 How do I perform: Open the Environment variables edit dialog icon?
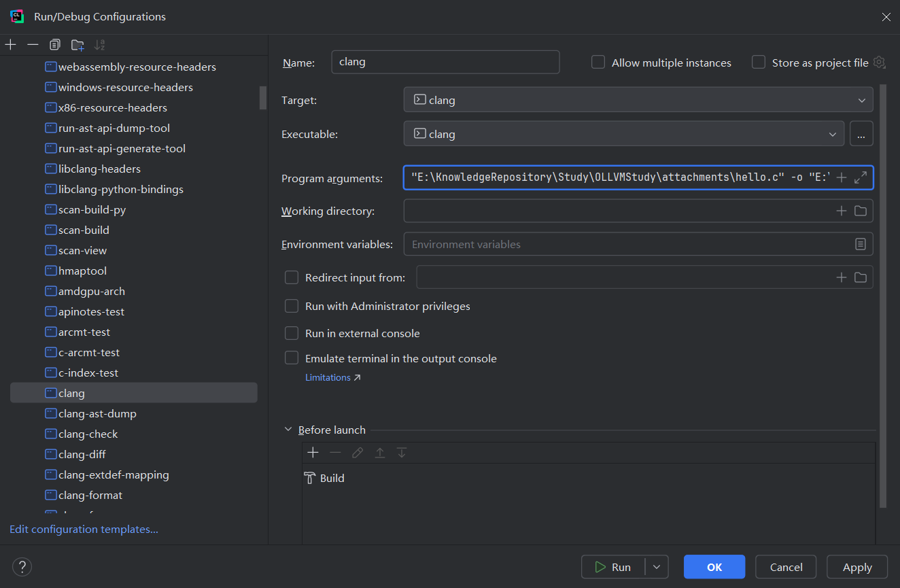pos(861,244)
